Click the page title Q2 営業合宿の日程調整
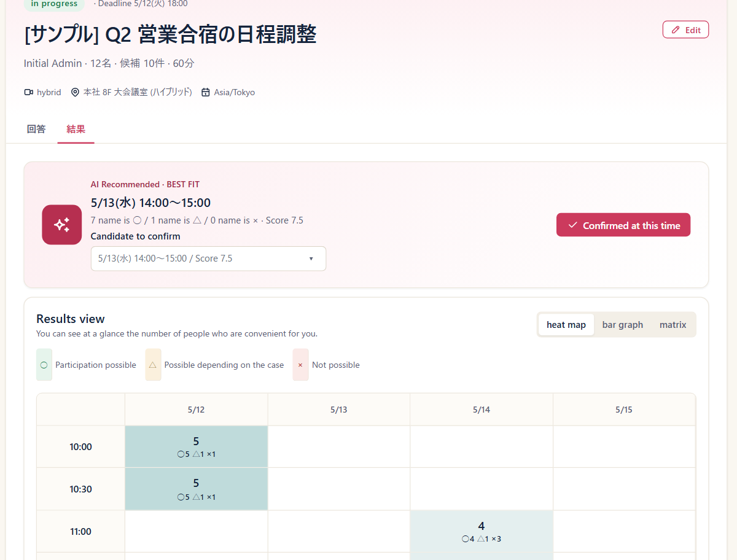This screenshot has width=737, height=560. coord(170,35)
